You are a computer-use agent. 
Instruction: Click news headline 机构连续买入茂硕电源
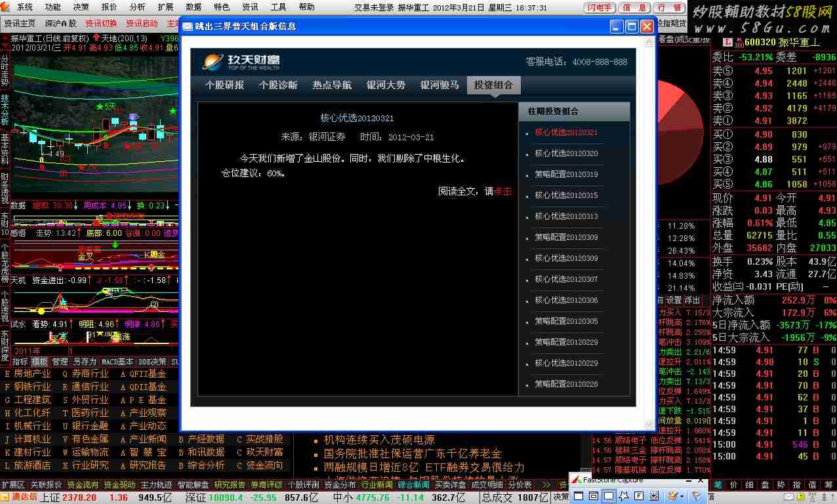(x=379, y=440)
